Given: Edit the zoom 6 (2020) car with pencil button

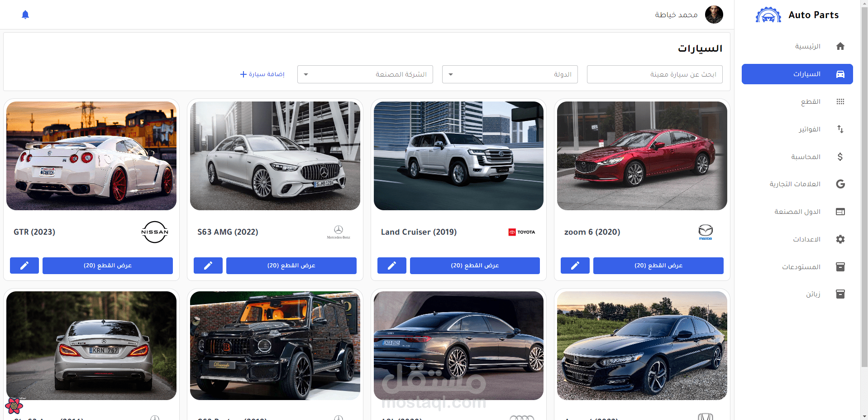Looking at the screenshot, I should [x=575, y=266].
